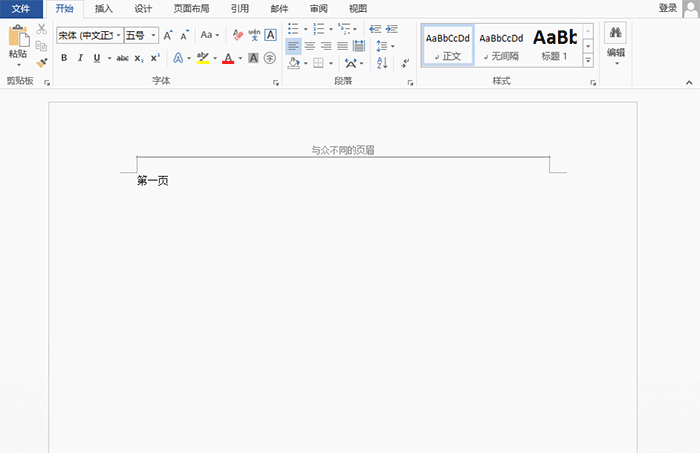The height and width of the screenshot is (453, 700).
Task: Open bullets list dropdown arrow
Action: (306, 29)
